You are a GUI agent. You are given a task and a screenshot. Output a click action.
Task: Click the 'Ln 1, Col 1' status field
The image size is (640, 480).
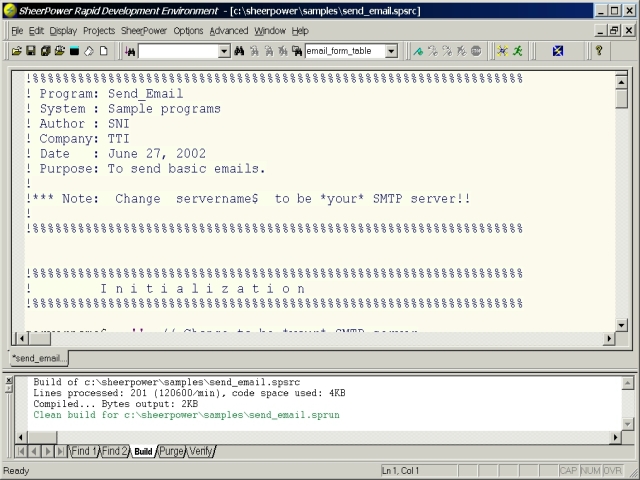coord(418,471)
